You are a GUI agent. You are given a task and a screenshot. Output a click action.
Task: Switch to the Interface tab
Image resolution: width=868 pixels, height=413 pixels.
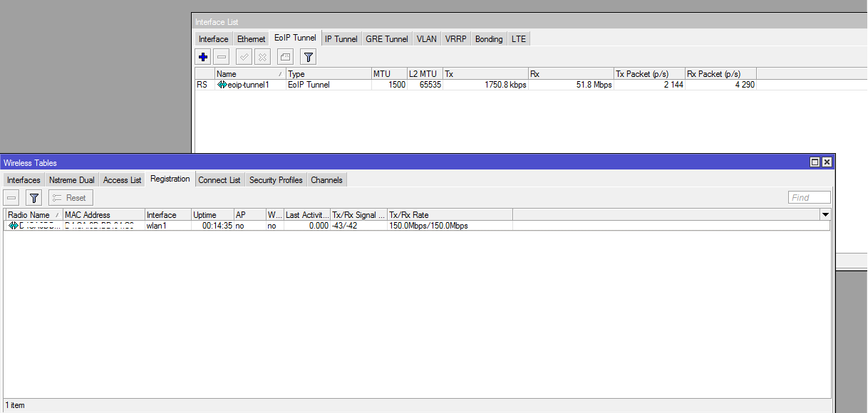coord(214,39)
